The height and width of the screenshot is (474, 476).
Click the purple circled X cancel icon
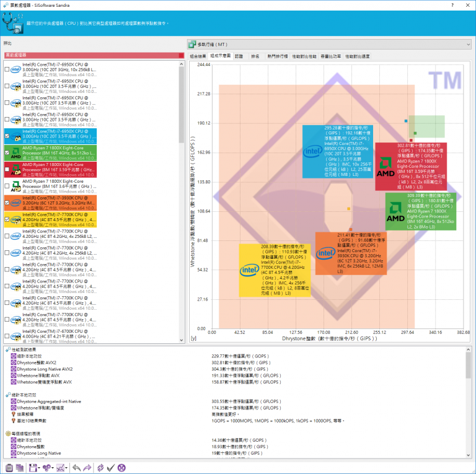[121, 468]
